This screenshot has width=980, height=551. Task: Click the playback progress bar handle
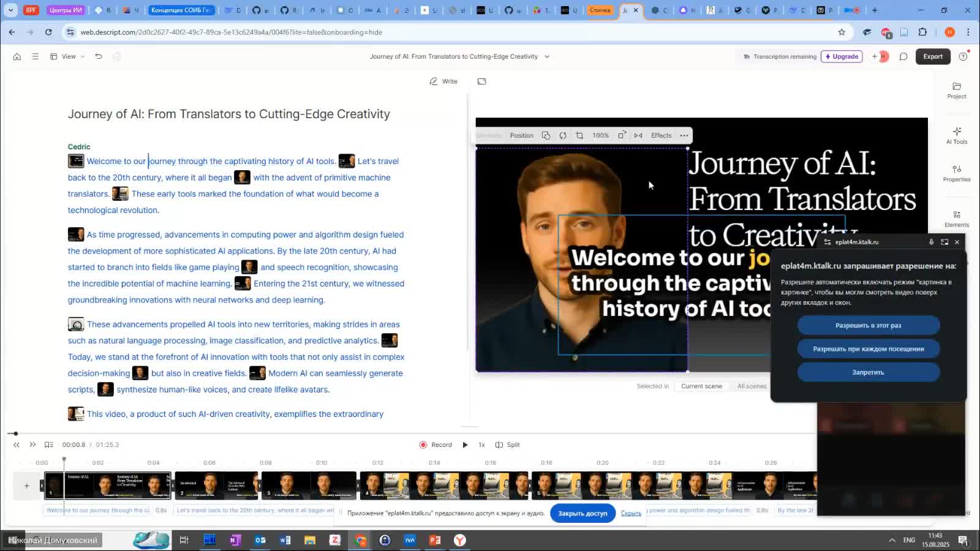pos(15,433)
